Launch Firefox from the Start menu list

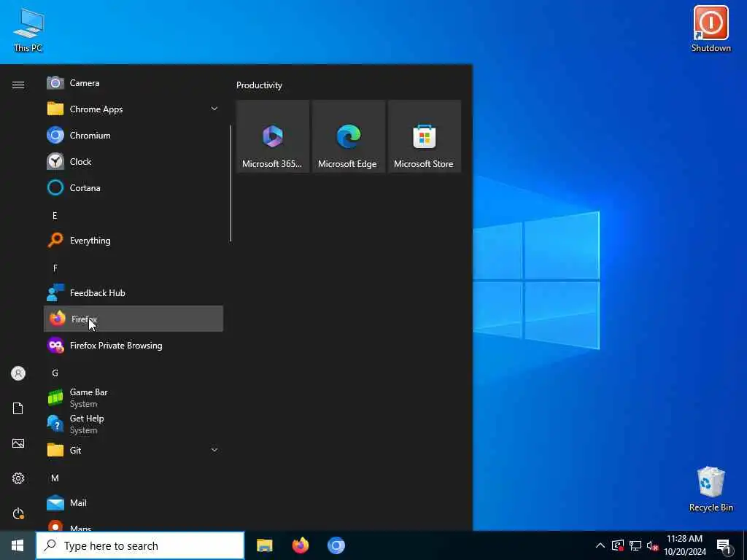pos(133,319)
